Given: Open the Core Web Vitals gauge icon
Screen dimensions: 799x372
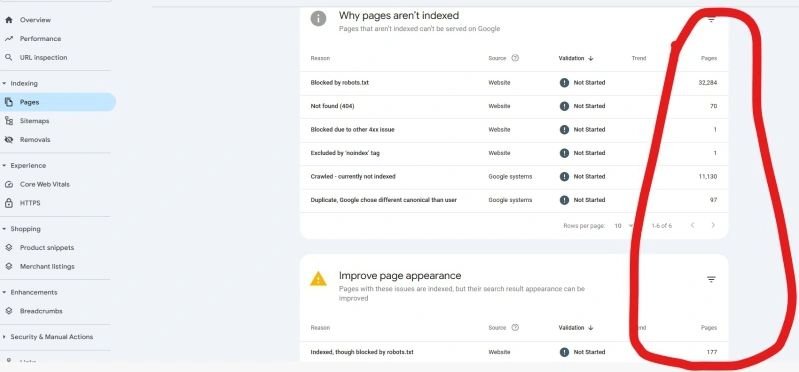Looking at the screenshot, I should point(9,184).
